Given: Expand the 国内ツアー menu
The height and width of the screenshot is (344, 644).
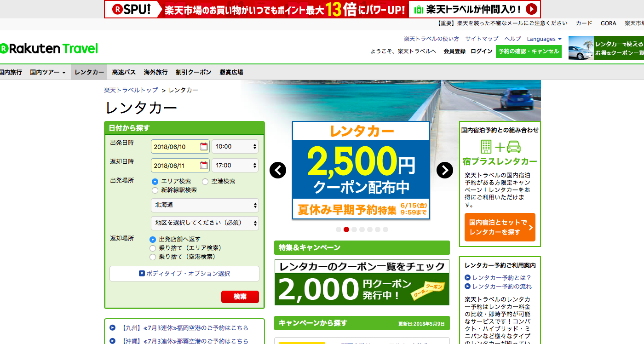Looking at the screenshot, I should [x=48, y=72].
